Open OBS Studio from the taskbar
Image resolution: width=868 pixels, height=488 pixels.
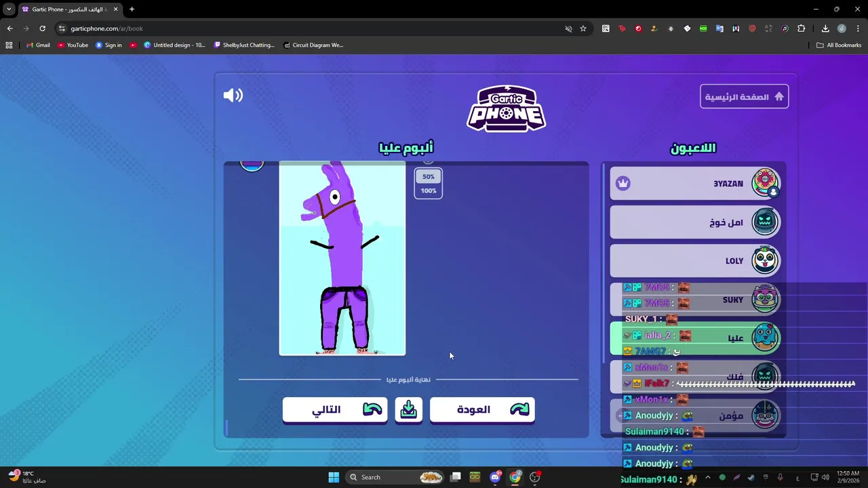tap(535, 477)
